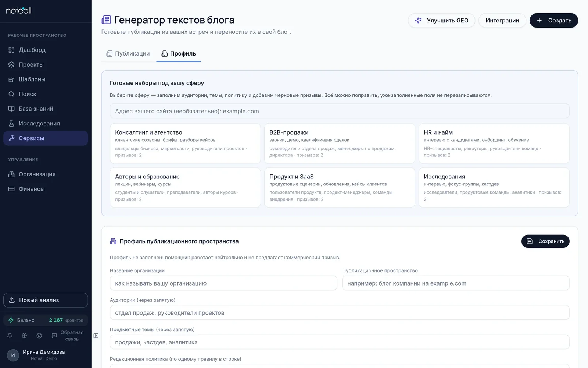The image size is (588, 368).
Task: Choose the HR и найм preset card
Action: (x=494, y=144)
